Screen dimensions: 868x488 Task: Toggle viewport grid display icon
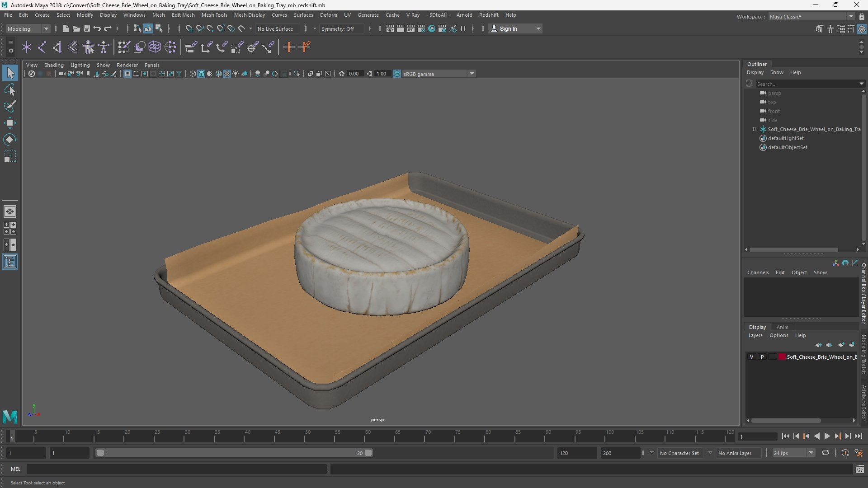pos(127,74)
